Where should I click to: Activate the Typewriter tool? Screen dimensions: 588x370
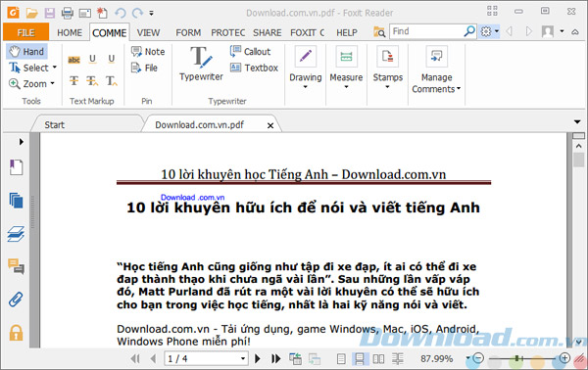[x=201, y=64]
